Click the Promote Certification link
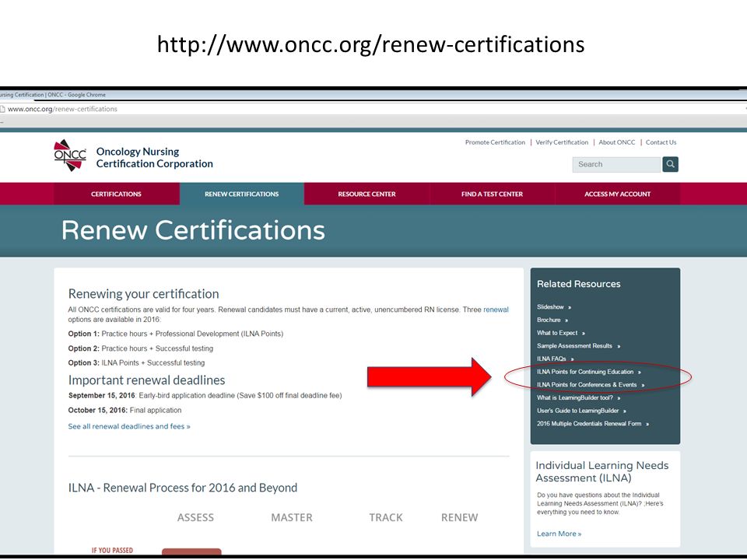This screenshot has height=560, width=747. [495, 142]
